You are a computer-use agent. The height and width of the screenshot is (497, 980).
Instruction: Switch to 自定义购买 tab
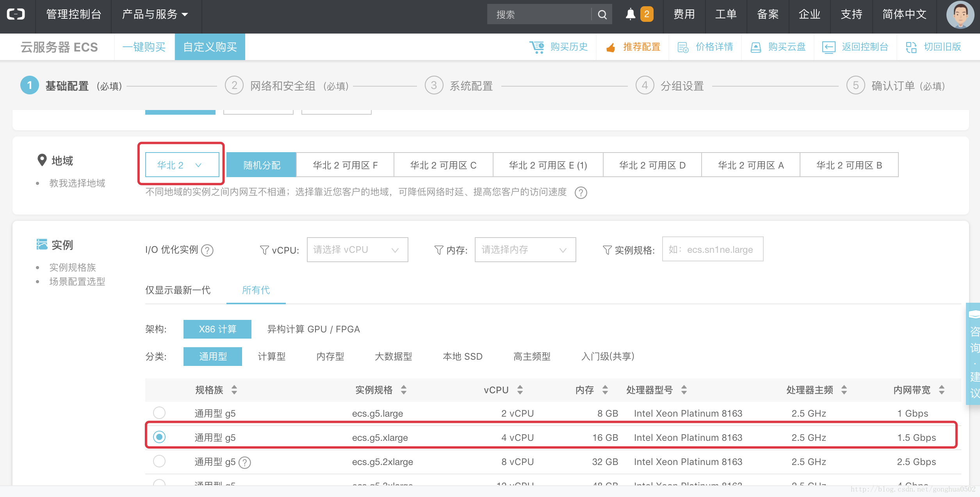tap(210, 47)
